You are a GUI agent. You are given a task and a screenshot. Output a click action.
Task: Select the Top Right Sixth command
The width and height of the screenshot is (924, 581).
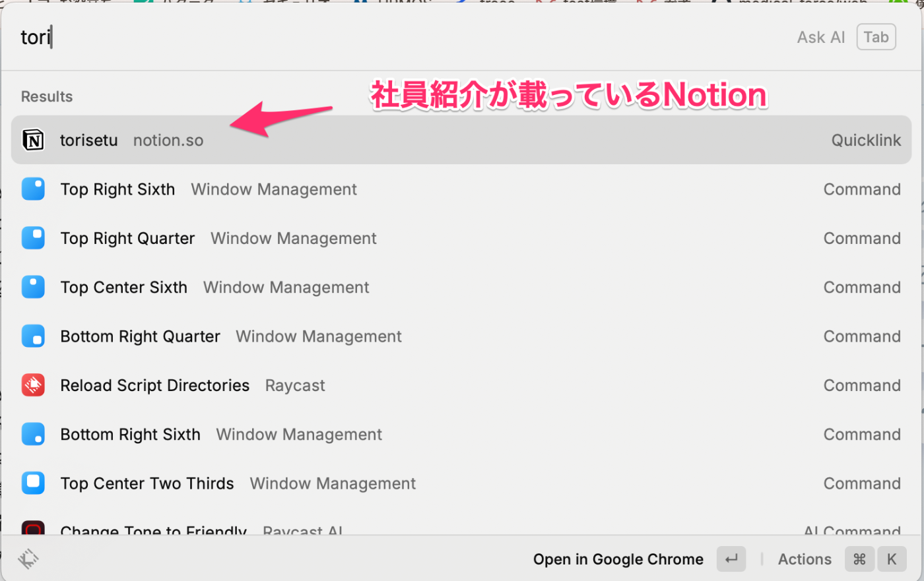461,189
